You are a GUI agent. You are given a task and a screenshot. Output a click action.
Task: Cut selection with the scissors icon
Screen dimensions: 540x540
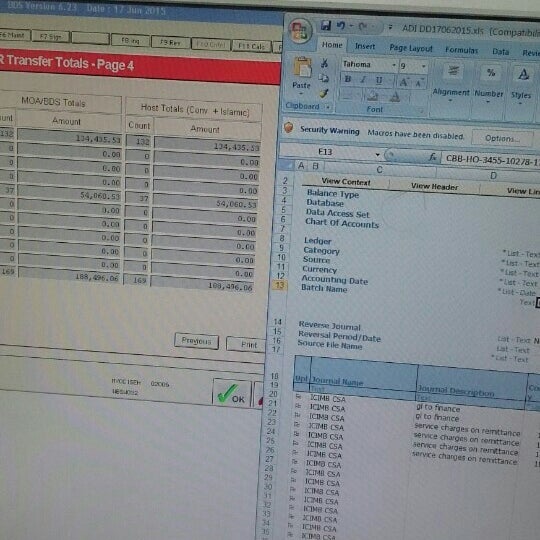pyautogui.click(x=324, y=63)
